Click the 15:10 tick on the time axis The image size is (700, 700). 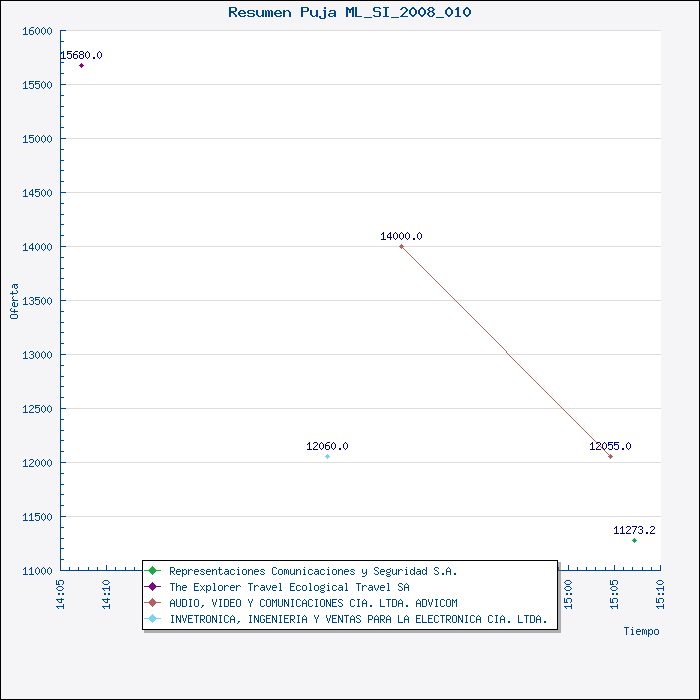(x=660, y=593)
